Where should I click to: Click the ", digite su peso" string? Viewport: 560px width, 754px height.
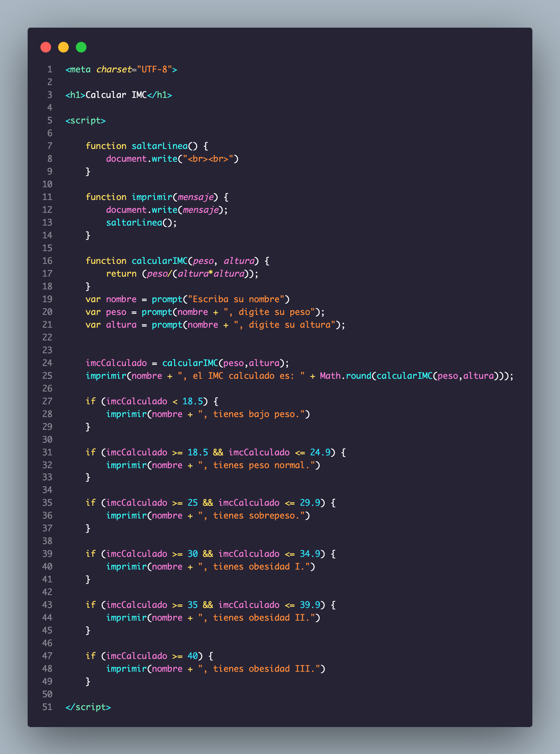tap(269, 312)
